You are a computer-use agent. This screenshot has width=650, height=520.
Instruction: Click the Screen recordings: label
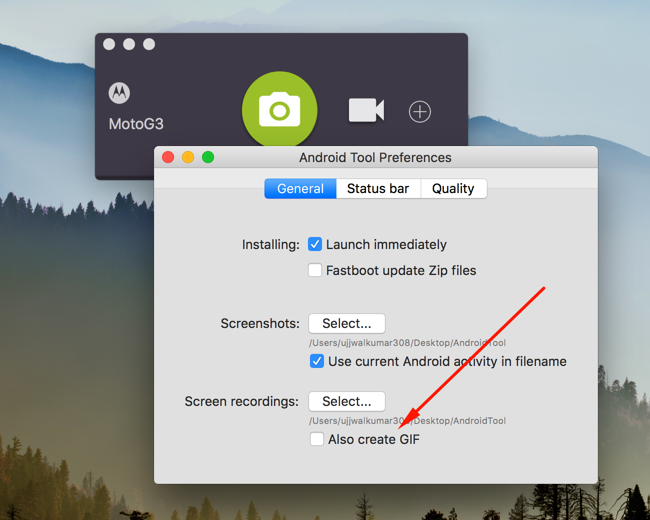241,401
